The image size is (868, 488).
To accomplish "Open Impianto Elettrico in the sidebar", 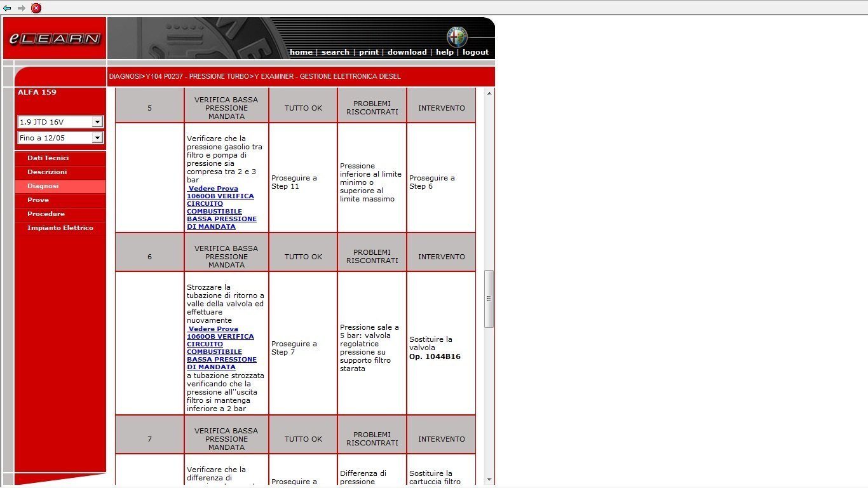I will coord(60,228).
